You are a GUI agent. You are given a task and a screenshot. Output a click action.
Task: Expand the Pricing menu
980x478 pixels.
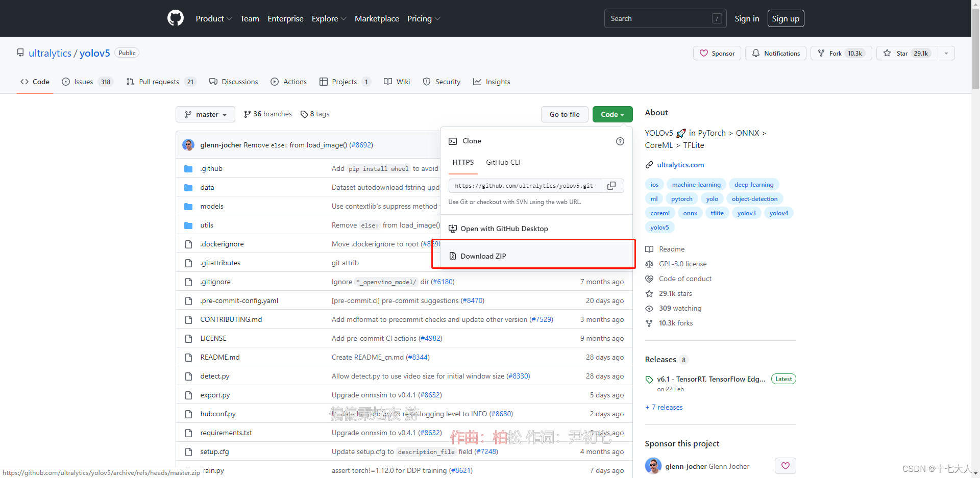click(424, 18)
